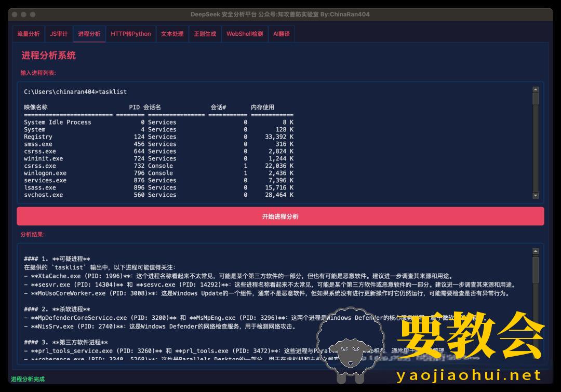Viewport: 561px width, 392px height.
Task: Click the 开始进程分析 button
Action: pyautogui.click(x=280, y=217)
